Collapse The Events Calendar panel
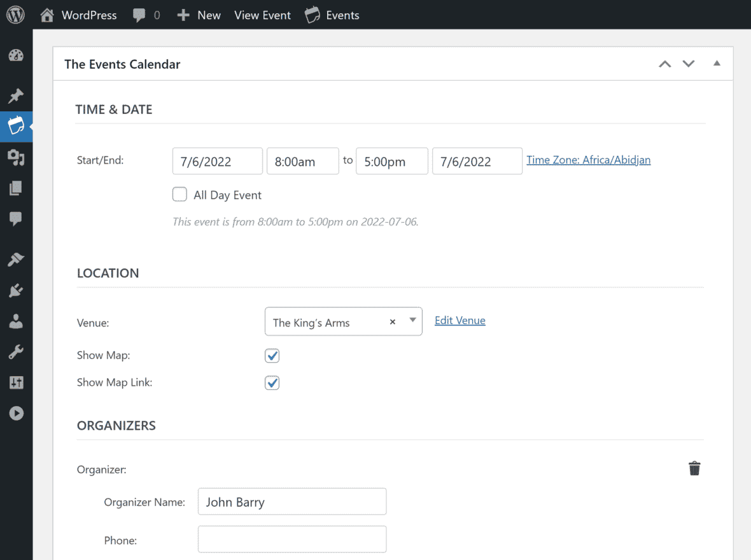This screenshot has height=560, width=751. pyautogui.click(x=717, y=64)
